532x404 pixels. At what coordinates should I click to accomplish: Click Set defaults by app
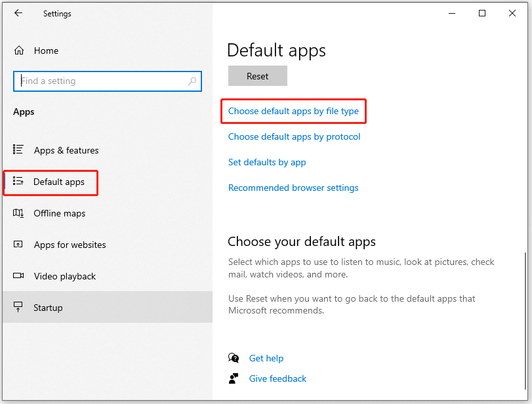pos(267,162)
